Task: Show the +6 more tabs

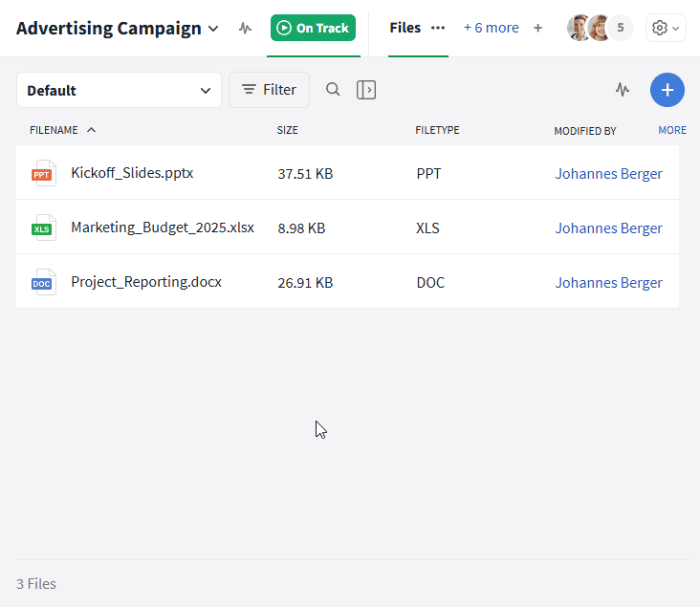Action: (x=491, y=28)
